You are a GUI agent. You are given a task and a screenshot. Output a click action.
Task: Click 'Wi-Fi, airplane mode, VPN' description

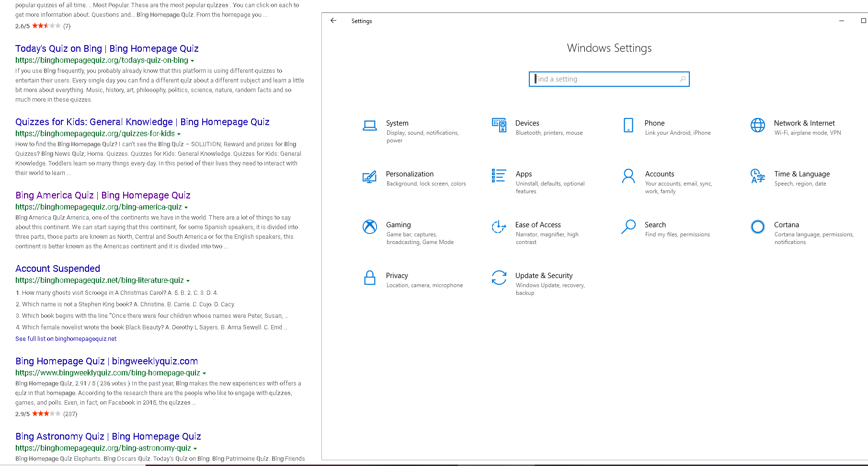tap(808, 133)
